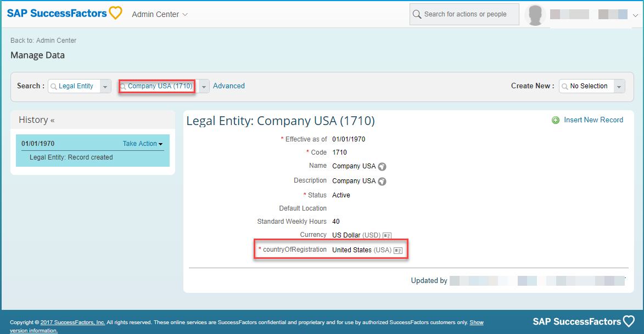Open the details card icon for Currency
This screenshot has width=644, height=334.
tap(387, 235)
